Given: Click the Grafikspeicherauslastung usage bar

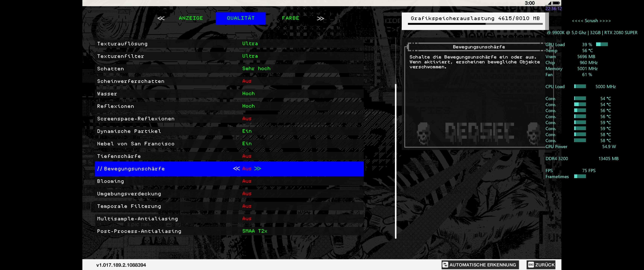Looking at the screenshot, I should point(475,24).
